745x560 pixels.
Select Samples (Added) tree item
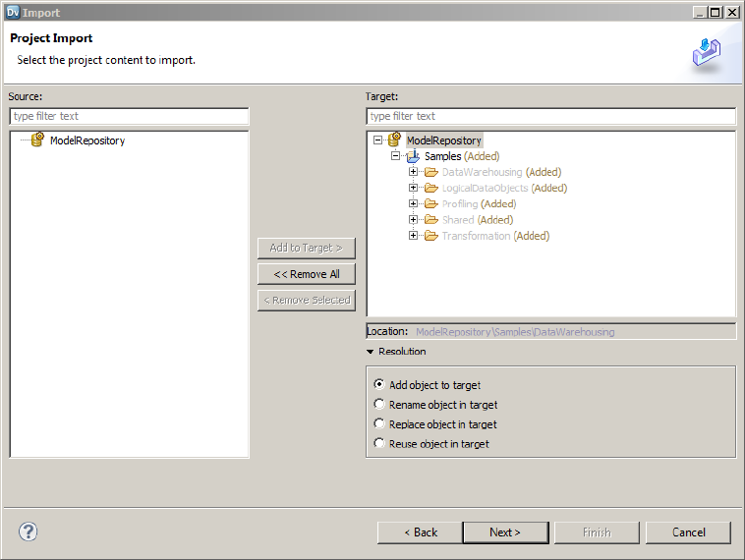(462, 156)
